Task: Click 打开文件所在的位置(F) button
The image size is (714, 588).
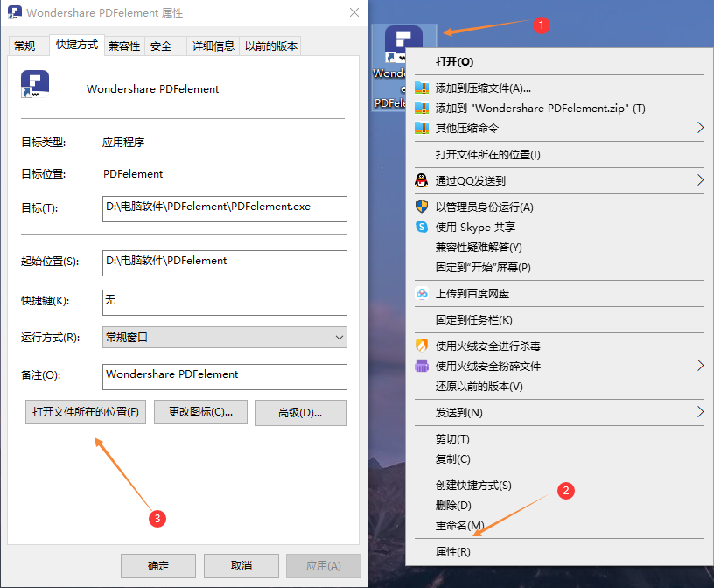Action: point(86,412)
